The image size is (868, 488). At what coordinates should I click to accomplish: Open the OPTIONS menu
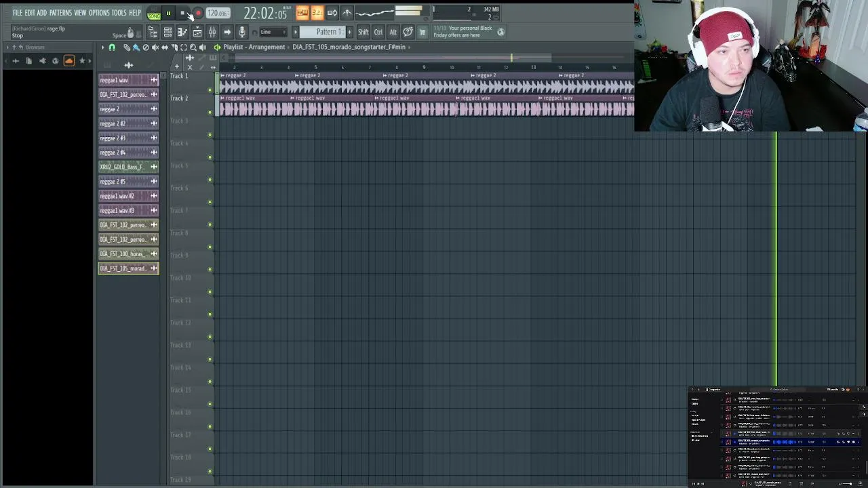coord(99,13)
